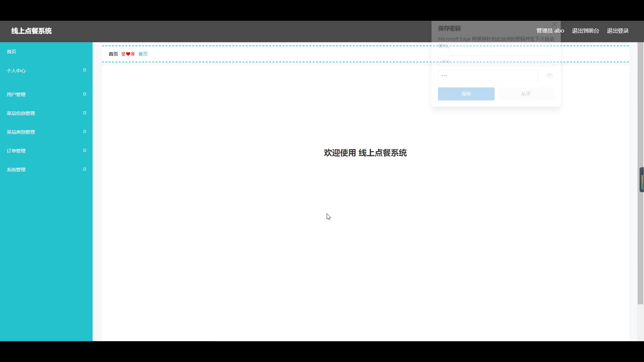
Task: Expand the 用户管理 sidebar arrow
Action: pos(85,94)
